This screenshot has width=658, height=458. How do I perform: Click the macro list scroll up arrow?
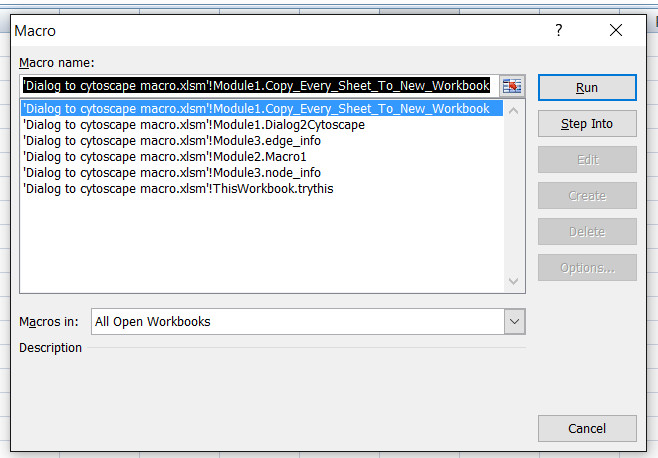(513, 111)
